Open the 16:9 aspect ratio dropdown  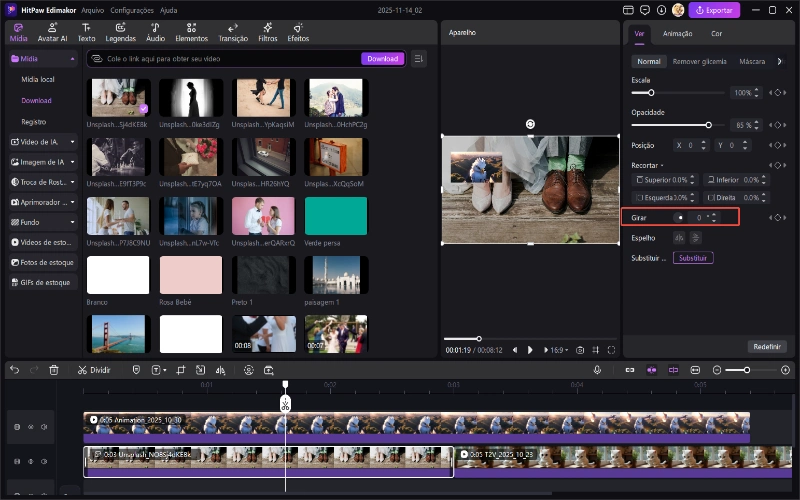coord(556,350)
